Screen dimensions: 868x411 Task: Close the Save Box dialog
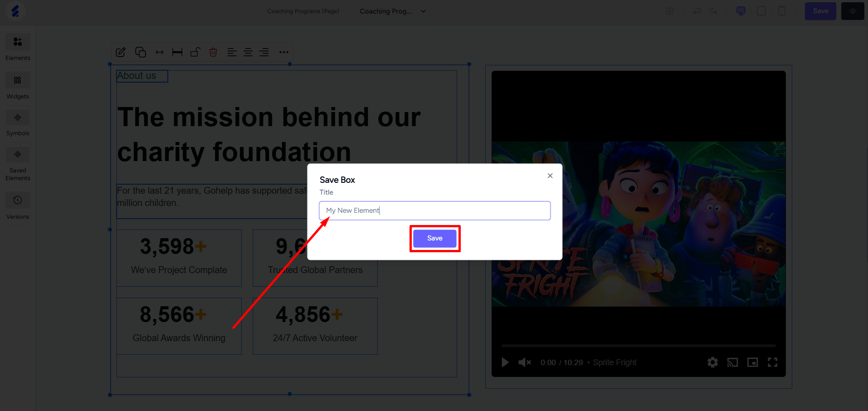pos(550,176)
